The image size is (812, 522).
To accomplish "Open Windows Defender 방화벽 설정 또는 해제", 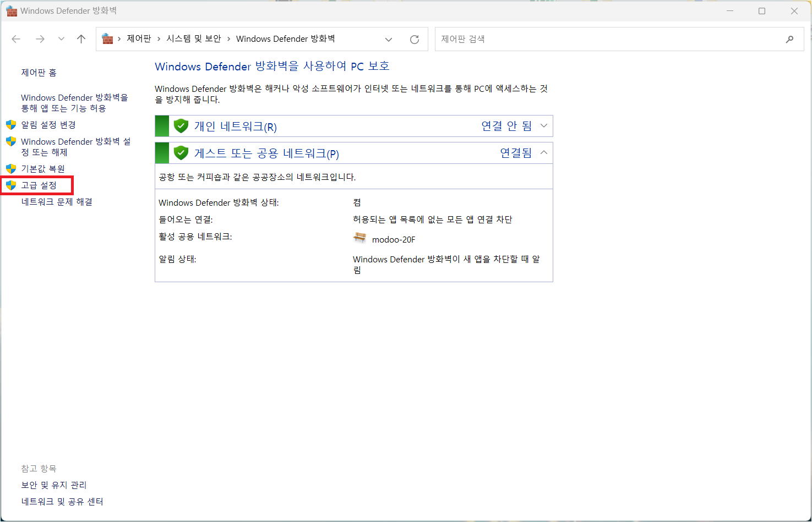I will [x=76, y=147].
